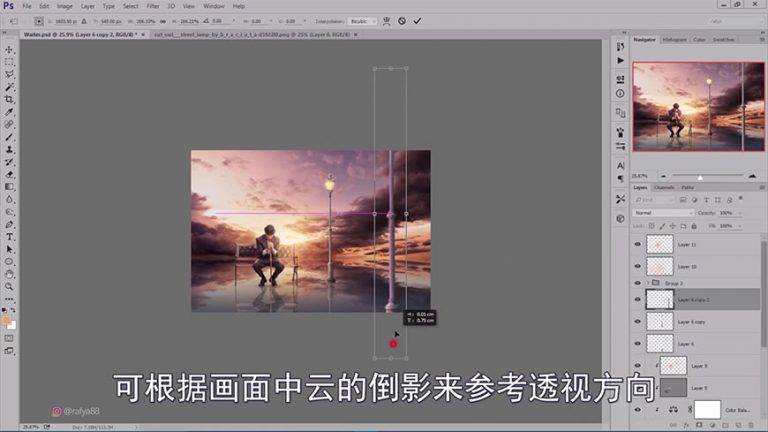Open the Actions panel play icon

pos(620,60)
